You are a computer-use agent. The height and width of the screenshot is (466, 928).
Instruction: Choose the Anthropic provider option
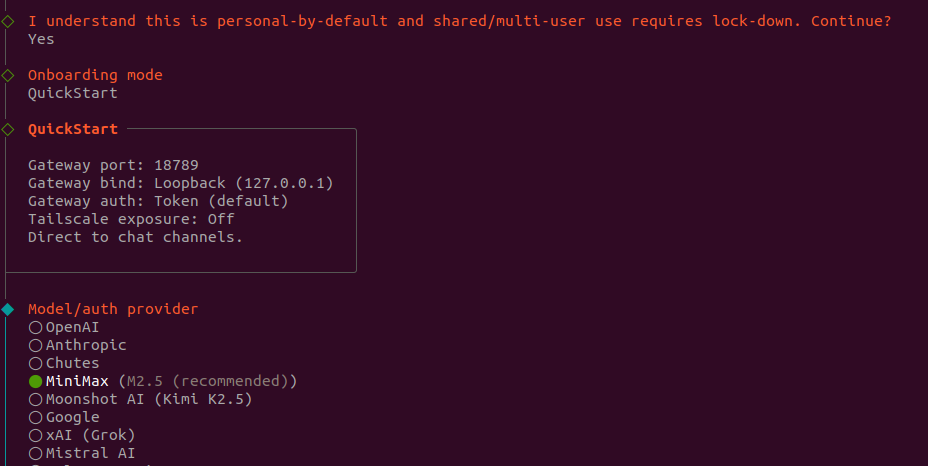click(x=36, y=345)
